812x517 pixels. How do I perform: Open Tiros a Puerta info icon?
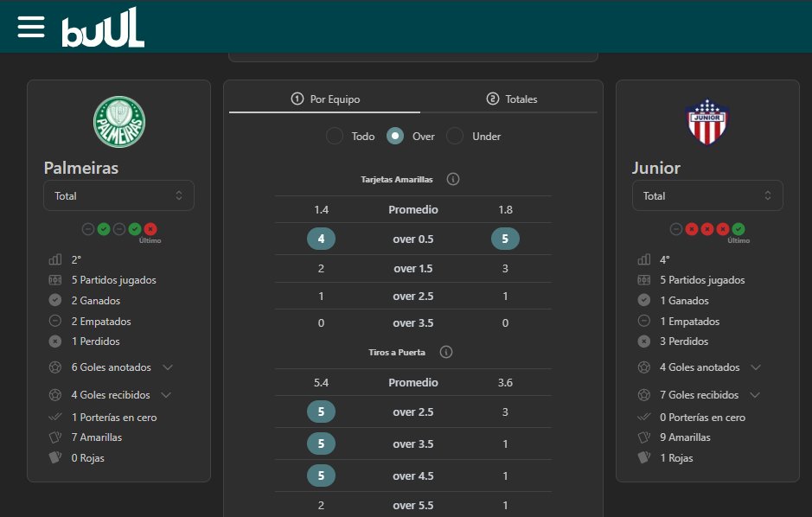tap(446, 352)
